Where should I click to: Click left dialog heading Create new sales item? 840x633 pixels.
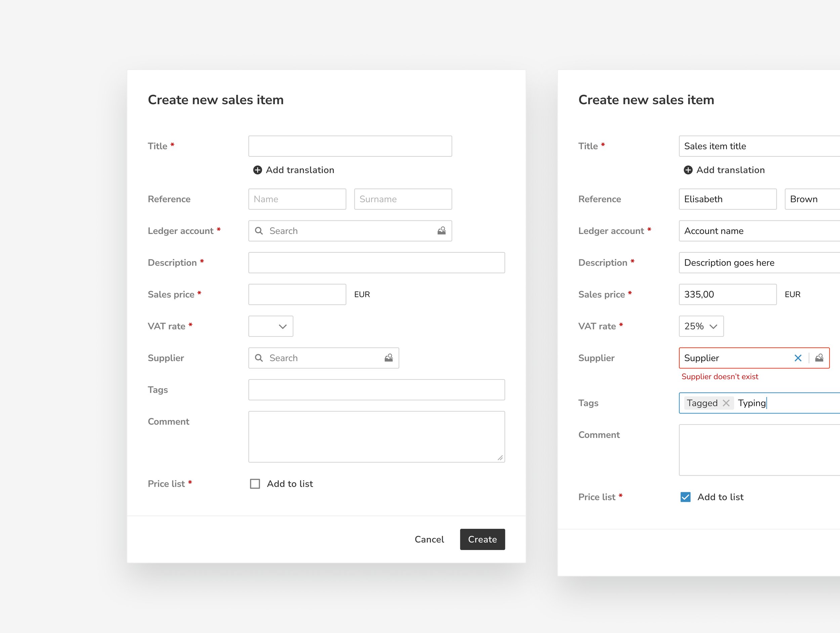click(216, 100)
